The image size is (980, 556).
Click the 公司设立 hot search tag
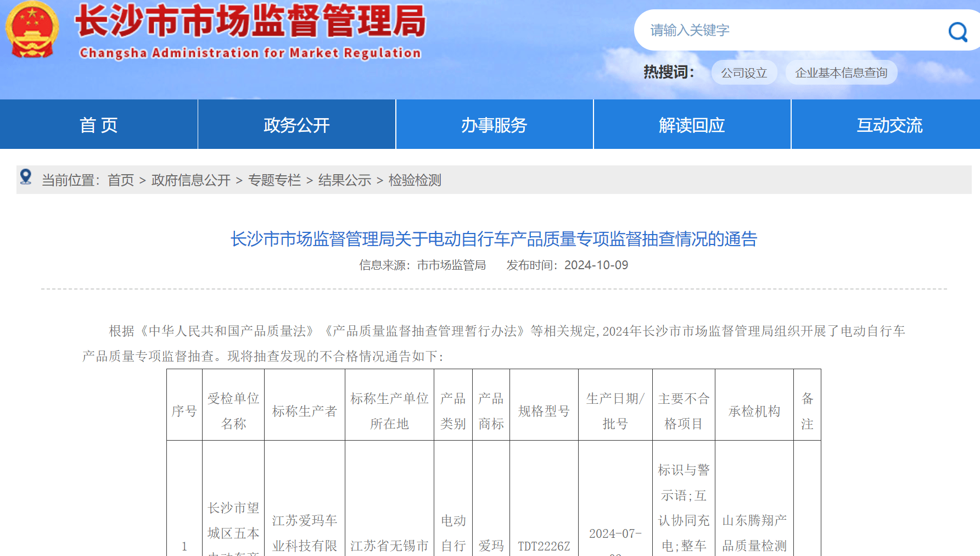tap(744, 72)
